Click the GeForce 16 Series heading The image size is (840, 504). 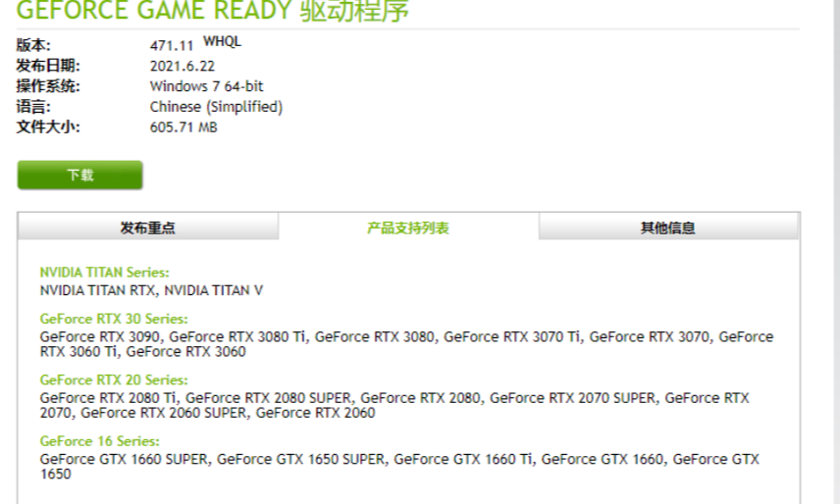(x=99, y=441)
